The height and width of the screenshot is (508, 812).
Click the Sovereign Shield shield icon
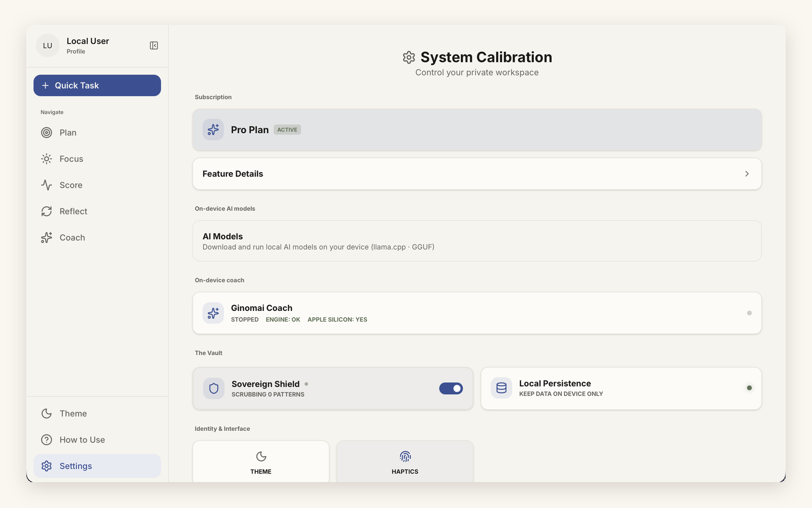click(x=214, y=389)
